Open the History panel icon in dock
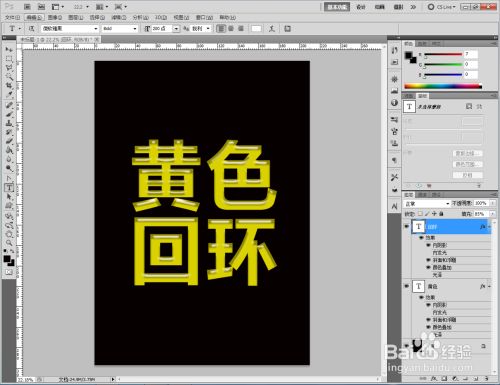Screen dimensions: 500x385 (395, 50)
